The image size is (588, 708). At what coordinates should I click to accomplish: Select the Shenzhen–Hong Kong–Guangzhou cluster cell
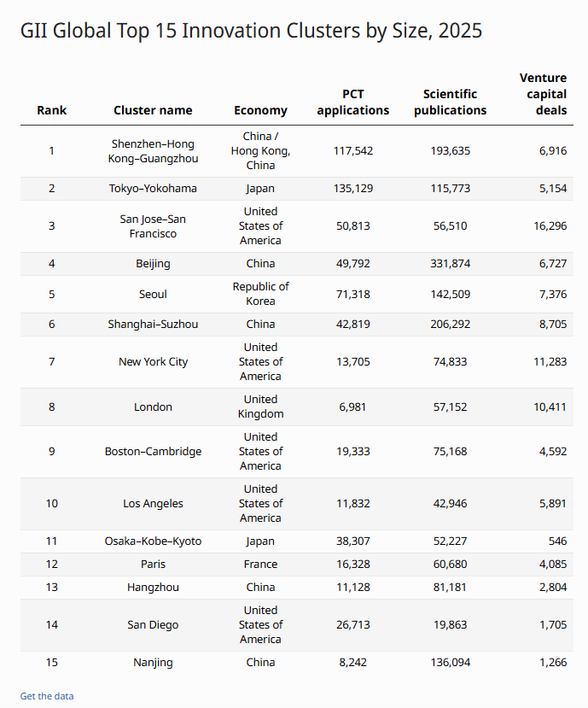[153, 151]
